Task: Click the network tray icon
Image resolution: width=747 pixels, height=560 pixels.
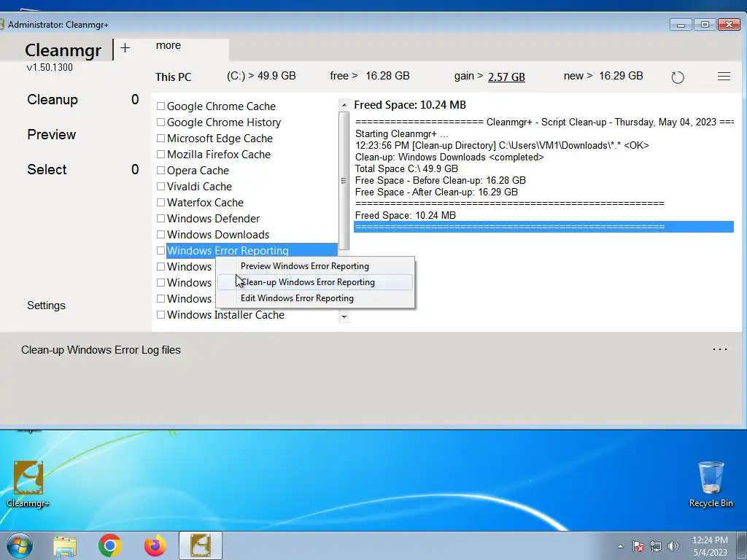Action: point(656,546)
